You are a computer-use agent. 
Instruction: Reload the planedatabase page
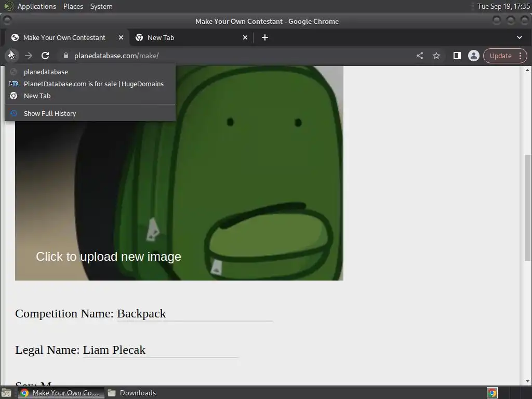click(45, 56)
